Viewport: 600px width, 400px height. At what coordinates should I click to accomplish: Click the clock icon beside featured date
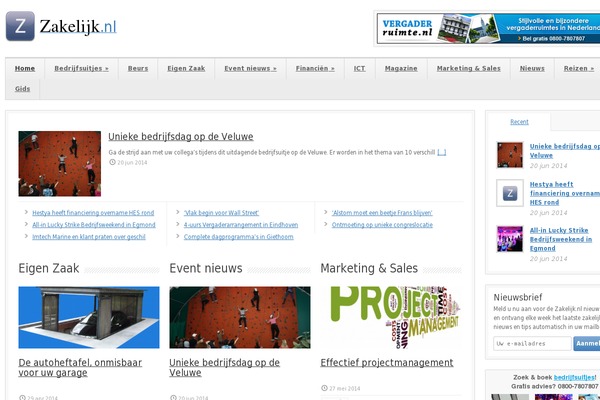pos(112,162)
